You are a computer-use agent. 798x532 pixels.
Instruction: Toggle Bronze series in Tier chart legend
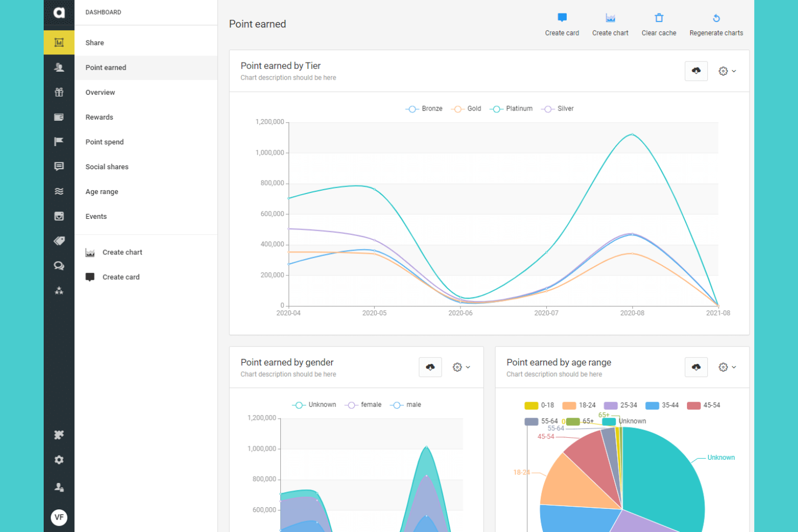tap(424, 109)
